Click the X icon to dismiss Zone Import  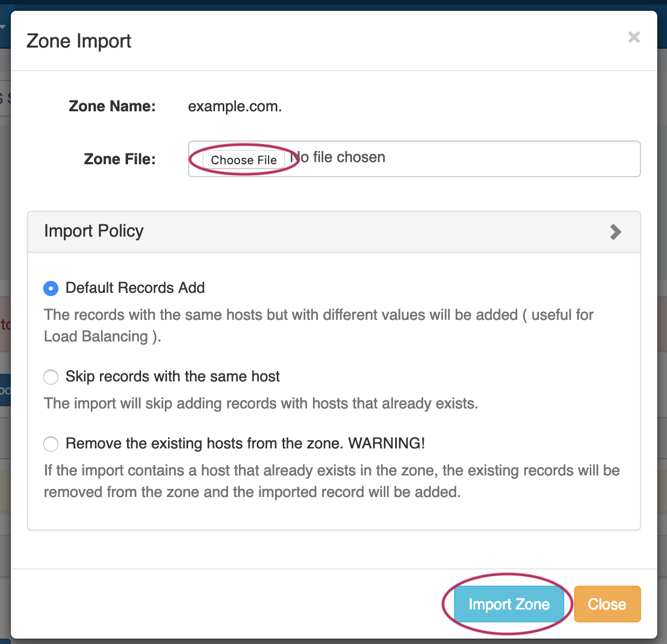[x=633, y=37]
